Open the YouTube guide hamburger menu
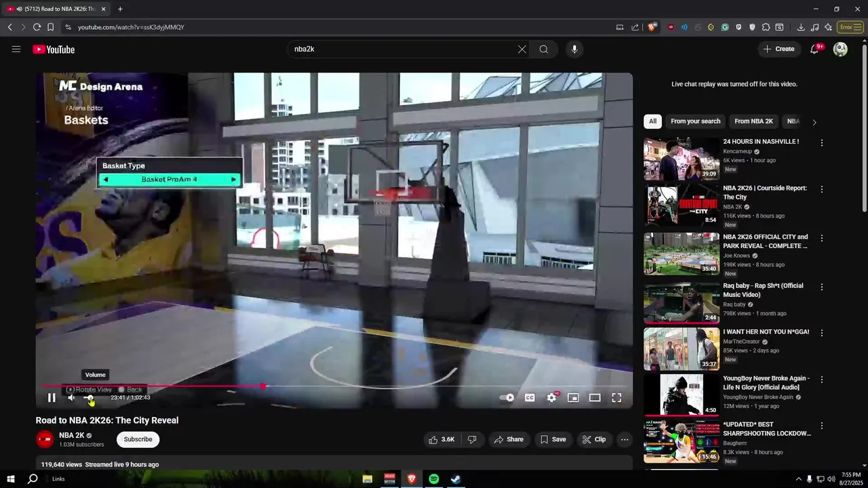The height and width of the screenshot is (488, 868). (16, 49)
